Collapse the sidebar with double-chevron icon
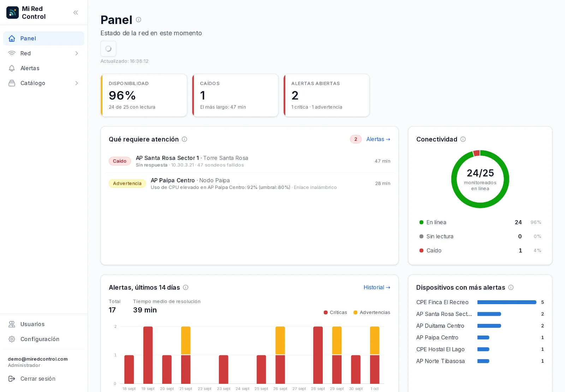The image size is (565, 392). click(76, 12)
